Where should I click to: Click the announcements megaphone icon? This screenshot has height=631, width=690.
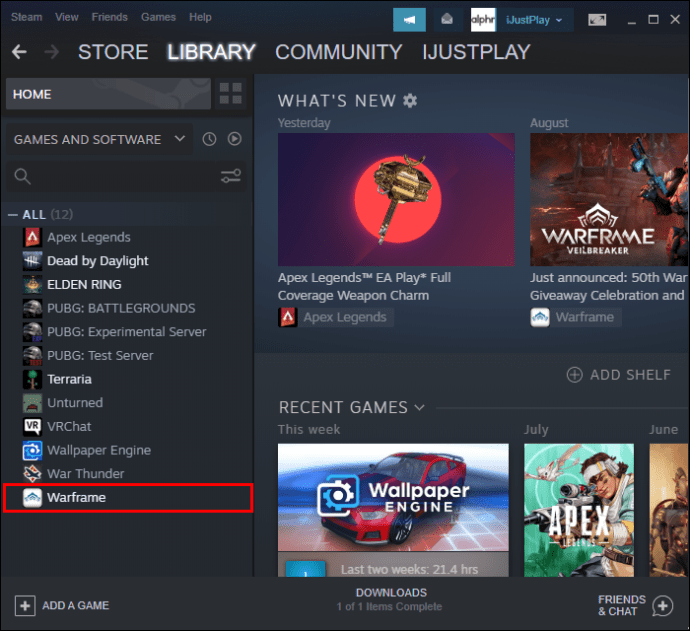(x=409, y=20)
